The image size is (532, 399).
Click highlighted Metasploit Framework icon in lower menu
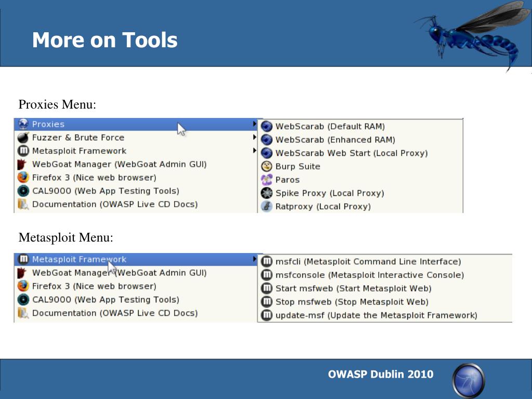pyautogui.click(x=23, y=259)
